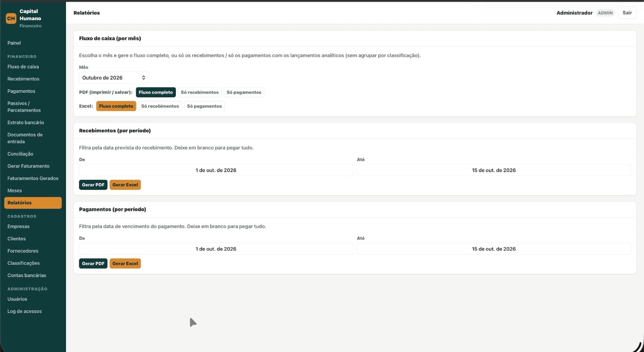Click Gerar PDF under Pagamentos por período

(x=93, y=263)
